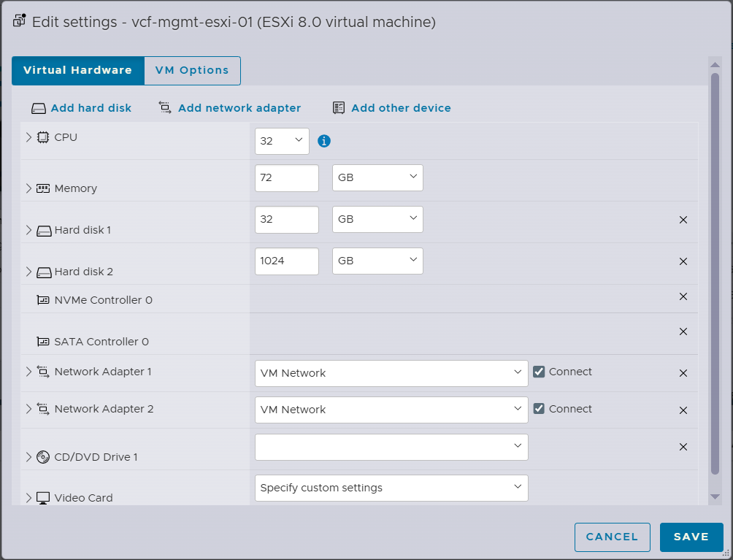The width and height of the screenshot is (733, 560).
Task: Remove Network Adapter 2 with X icon
Action: coord(683,410)
